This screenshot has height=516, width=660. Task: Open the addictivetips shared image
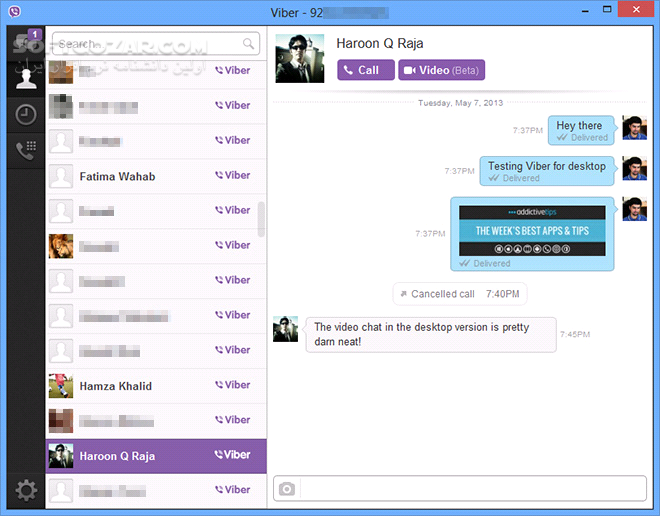(532, 231)
